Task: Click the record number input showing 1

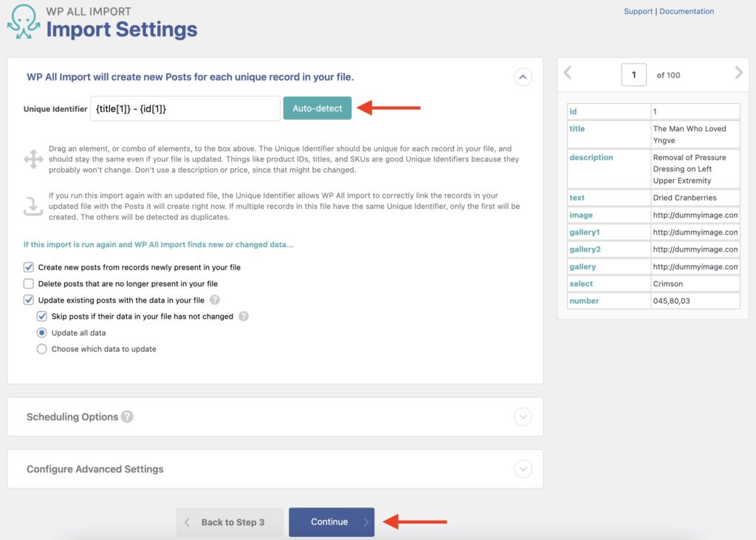Action: pyautogui.click(x=633, y=75)
